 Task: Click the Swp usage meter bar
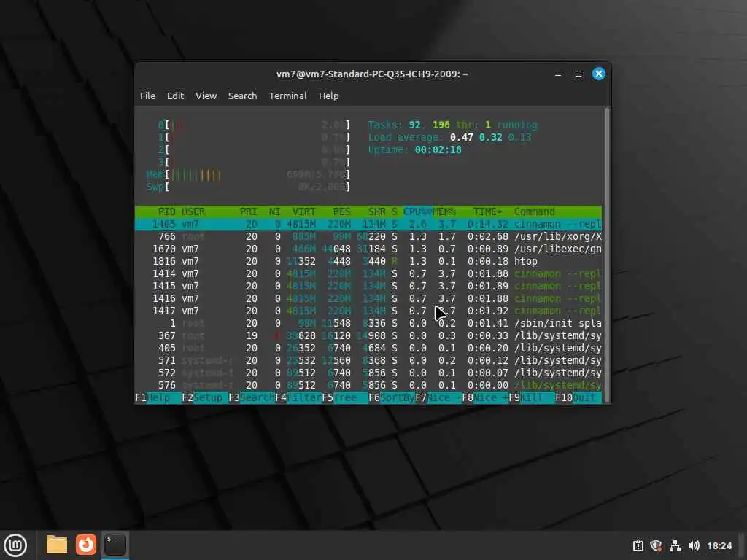pyautogui.click(x=248, y=187)
